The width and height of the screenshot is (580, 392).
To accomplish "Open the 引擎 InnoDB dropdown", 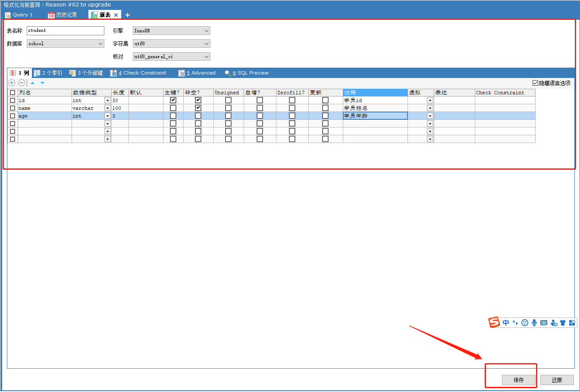I will click(172, 31).
